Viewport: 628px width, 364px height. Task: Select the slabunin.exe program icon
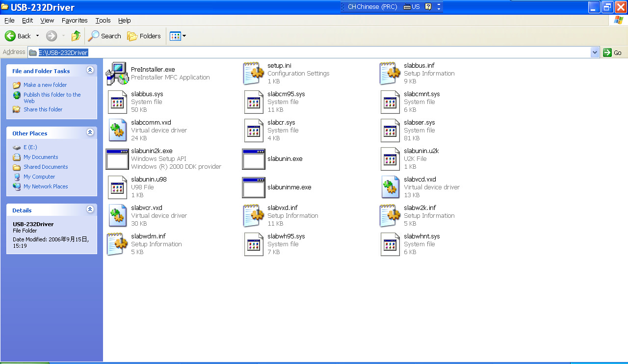coord(254,159)
